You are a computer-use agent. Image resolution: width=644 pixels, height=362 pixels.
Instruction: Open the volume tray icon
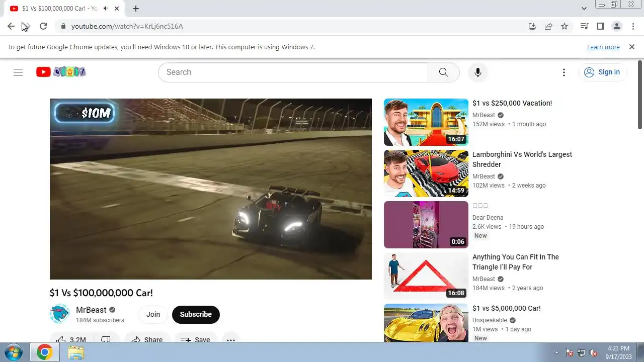pyautogui.click(x=593, y=352)
